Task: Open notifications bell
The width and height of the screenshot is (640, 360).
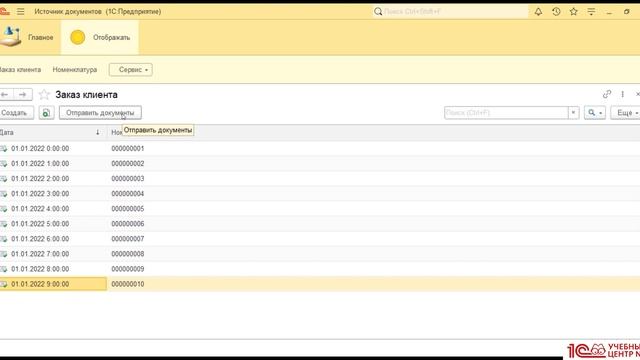Action: click(538, 11)
